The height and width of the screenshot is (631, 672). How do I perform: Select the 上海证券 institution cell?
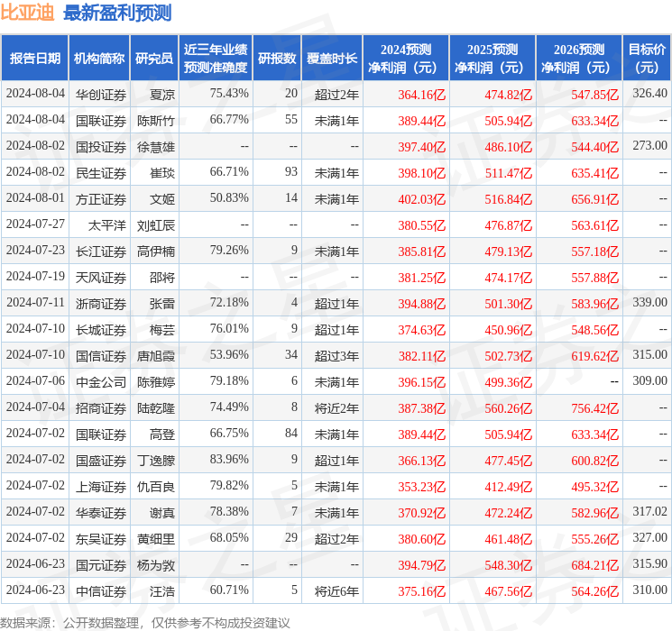[101, 486]
